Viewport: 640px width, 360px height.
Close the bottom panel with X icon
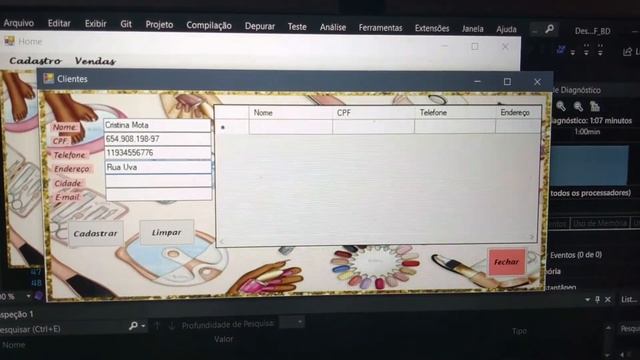pyautogui.click(x=608, y=300)
